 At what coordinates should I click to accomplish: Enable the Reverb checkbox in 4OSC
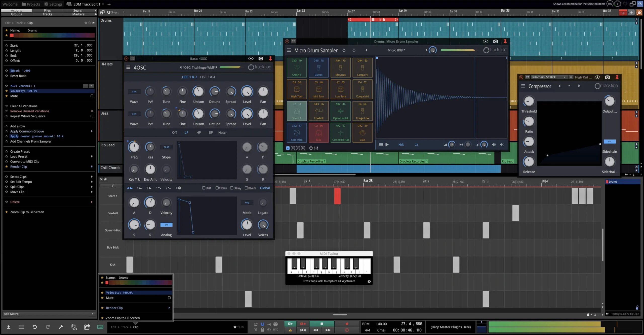[x=246, y=188]
